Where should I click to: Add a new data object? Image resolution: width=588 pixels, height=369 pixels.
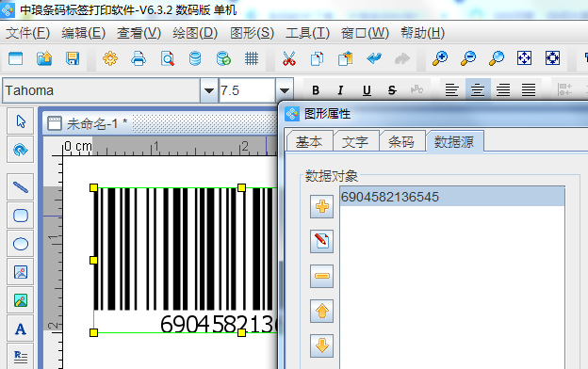coord(321,206)
